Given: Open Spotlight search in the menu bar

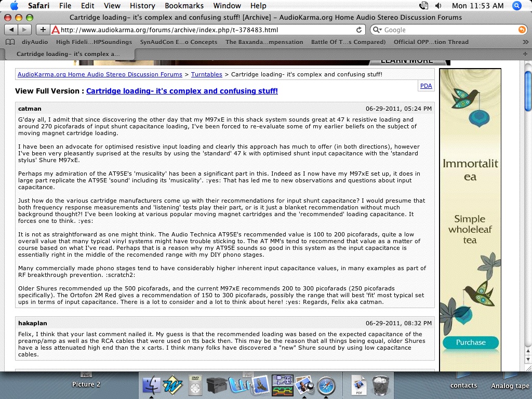Looking at the screenshot, I should [517, 5].
